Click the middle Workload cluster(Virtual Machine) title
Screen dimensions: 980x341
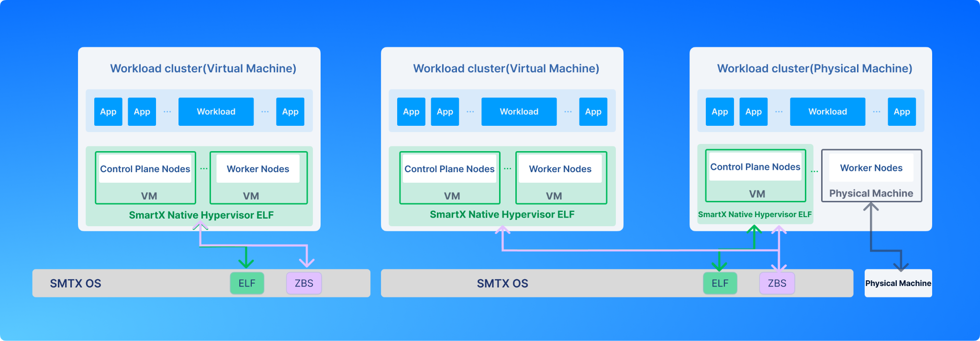tap(506, 68)
